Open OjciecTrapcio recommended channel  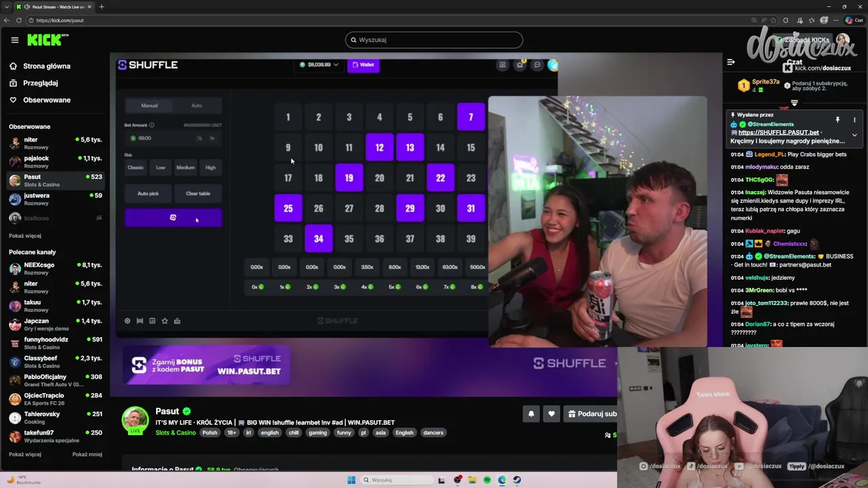(54, 399)
